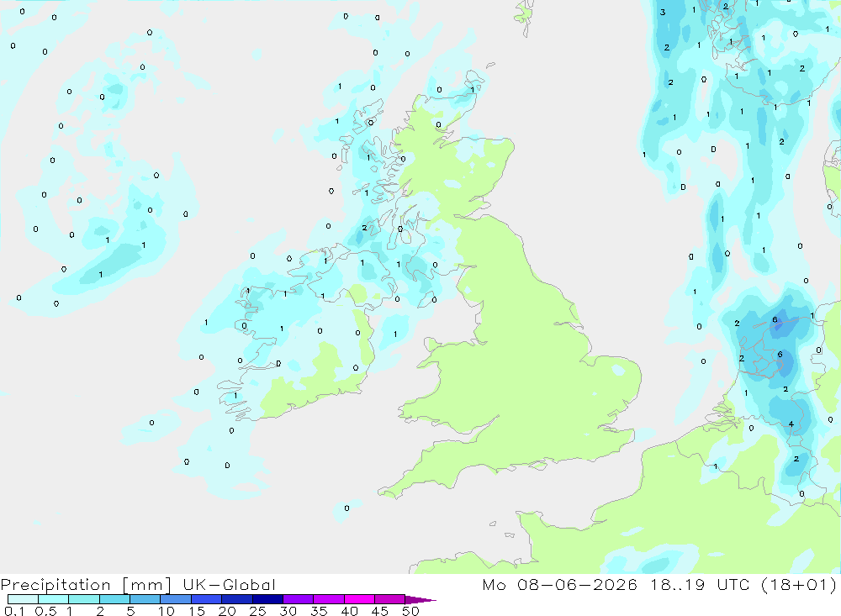Image resolution: width=841 pixels, height=616 pixels.
Task: Click the '35' legend scale label
Action: [x=319, y=611]
